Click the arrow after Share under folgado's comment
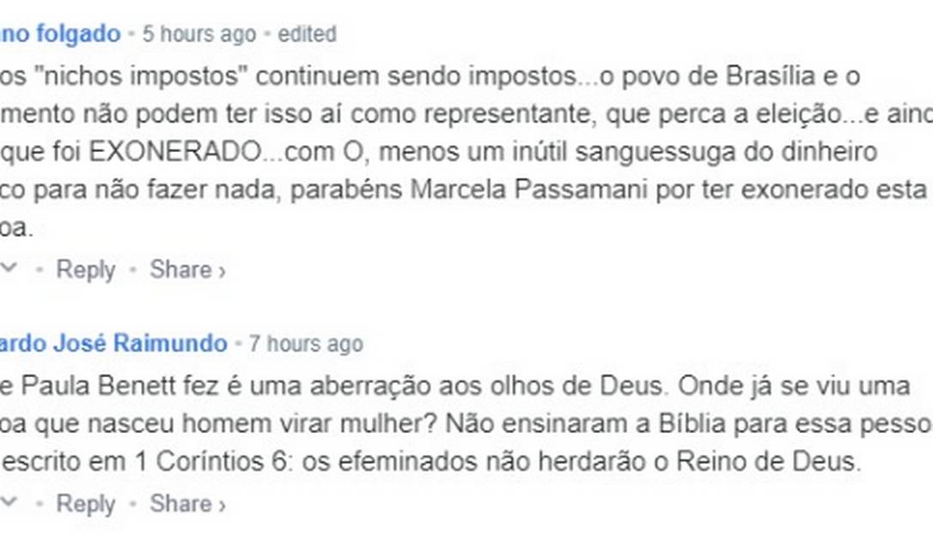Screen dimensions: 933x560 click(222, 271)
